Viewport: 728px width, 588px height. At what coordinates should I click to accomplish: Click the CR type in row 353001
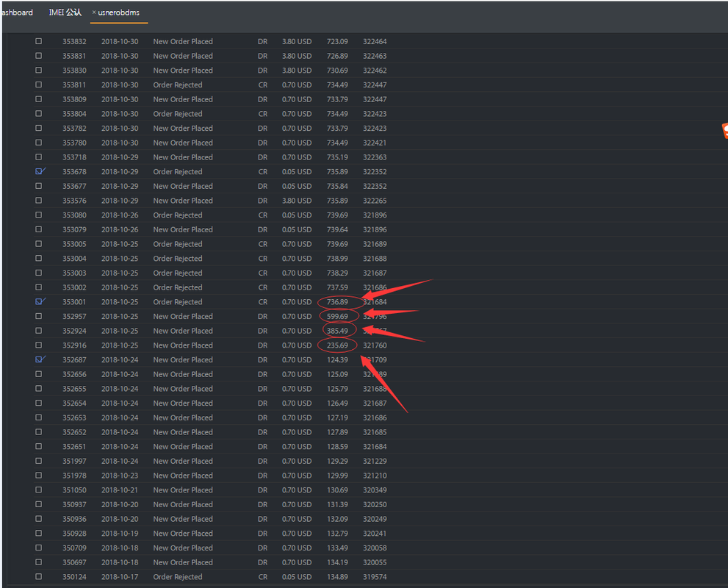tap(263, 302)
